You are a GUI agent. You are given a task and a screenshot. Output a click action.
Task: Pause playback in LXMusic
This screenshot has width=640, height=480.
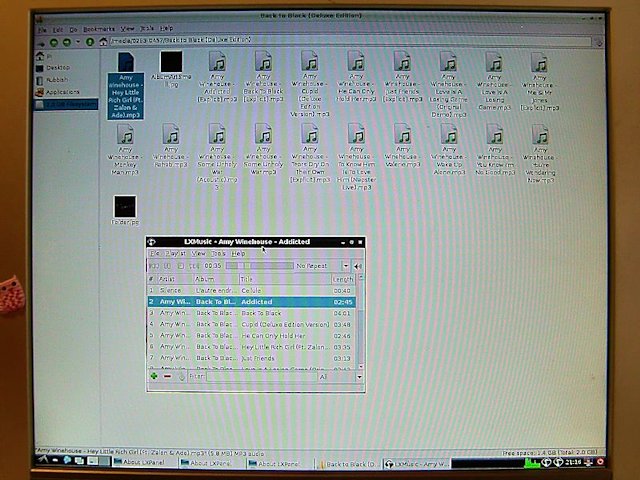click(x=167, y=266)
